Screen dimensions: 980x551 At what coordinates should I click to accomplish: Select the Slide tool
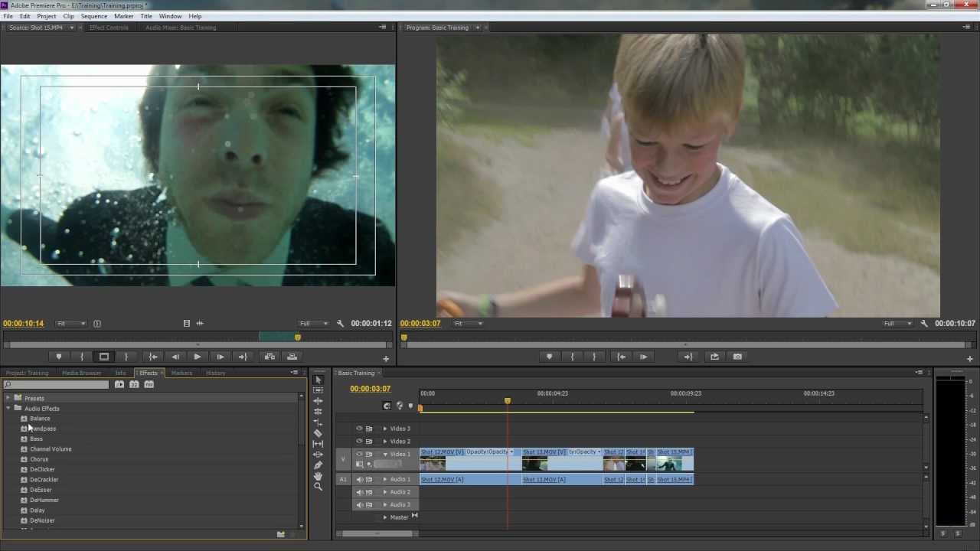318,455
